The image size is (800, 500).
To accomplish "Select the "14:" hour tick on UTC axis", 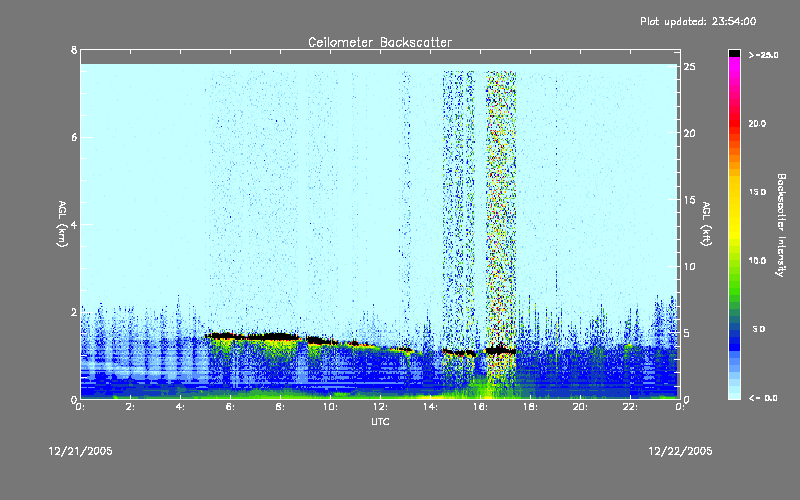I will [x=430, y=407].
